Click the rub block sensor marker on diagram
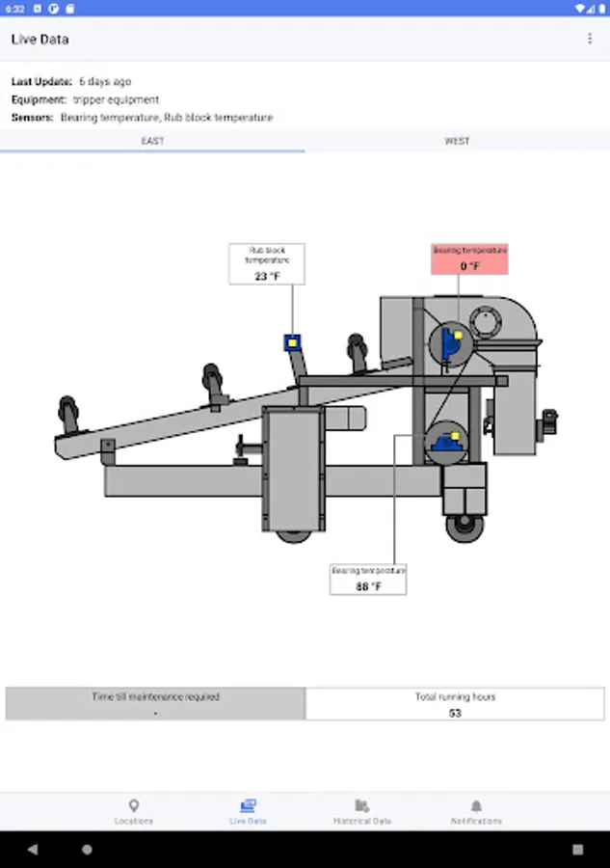The image size is (610, 868). (292, 342)
